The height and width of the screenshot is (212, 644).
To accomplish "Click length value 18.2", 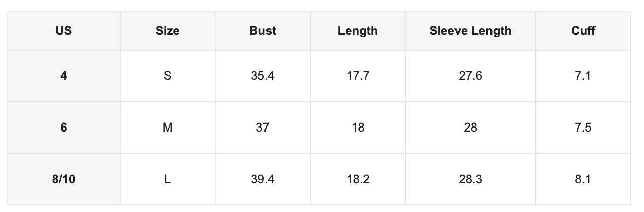I will [358, 179].
